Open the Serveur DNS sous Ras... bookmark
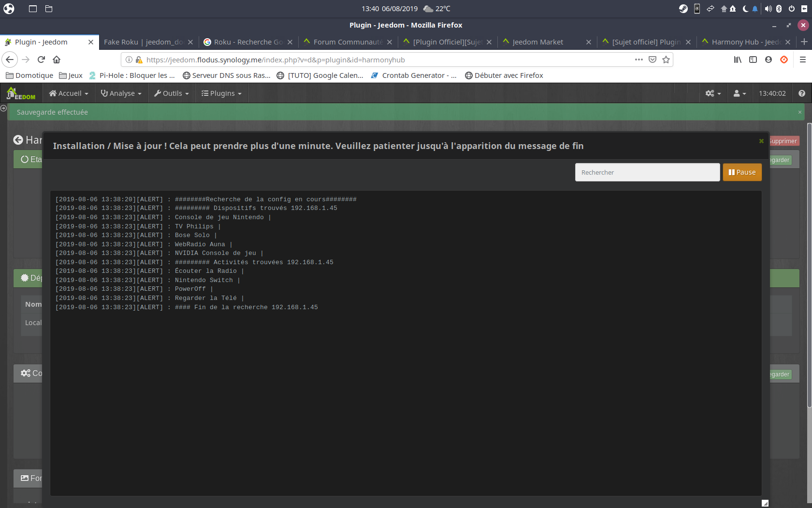 [x=227, y=75]
